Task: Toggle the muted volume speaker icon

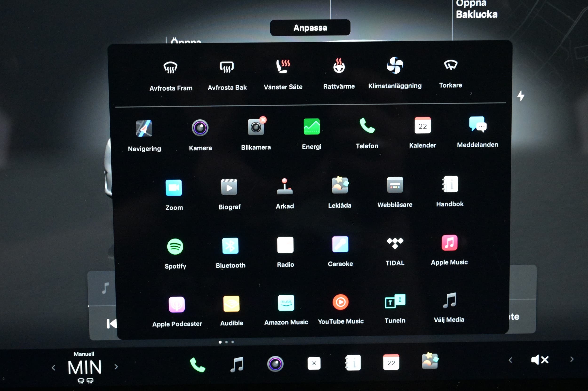Action: 540,360
